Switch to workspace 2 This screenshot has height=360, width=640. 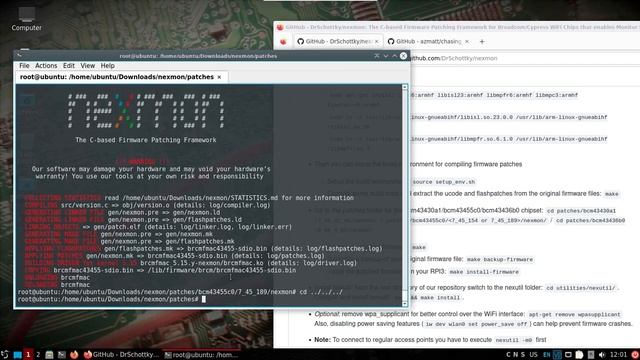tap(38, 355)
